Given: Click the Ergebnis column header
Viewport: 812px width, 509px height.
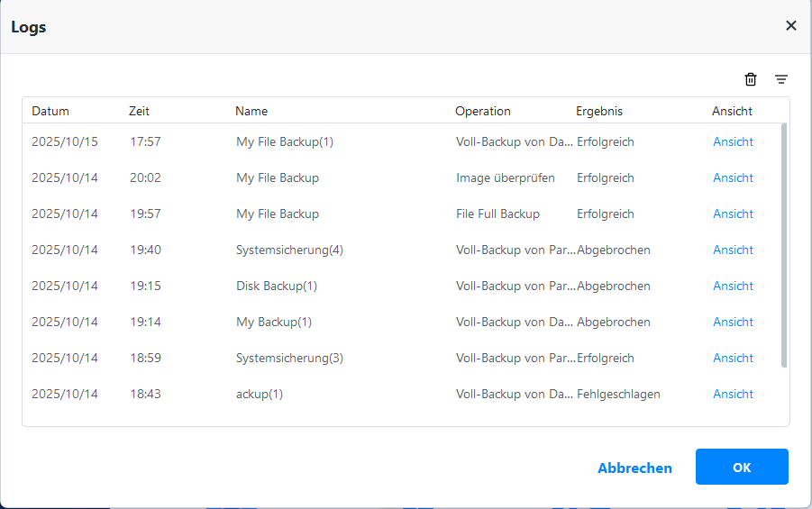Looking at the screenshot, I should [599, 111].
